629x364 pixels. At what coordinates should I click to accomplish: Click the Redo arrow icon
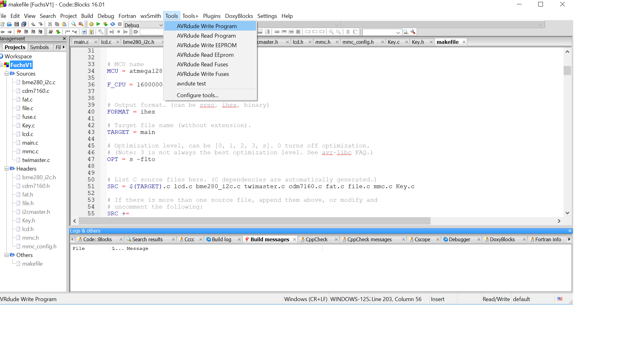pyautogui.click(x=40, y=24)
